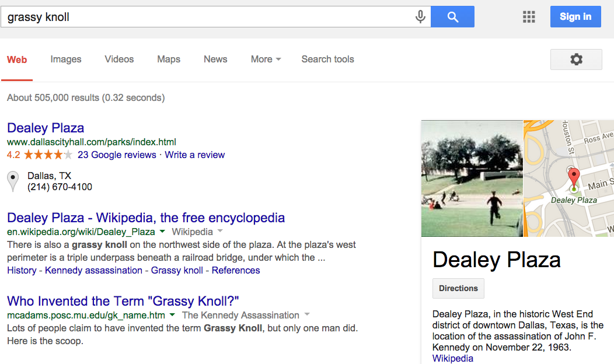Open the Google apps grid icon
This screenshot has width=614, height=364.
529,16
